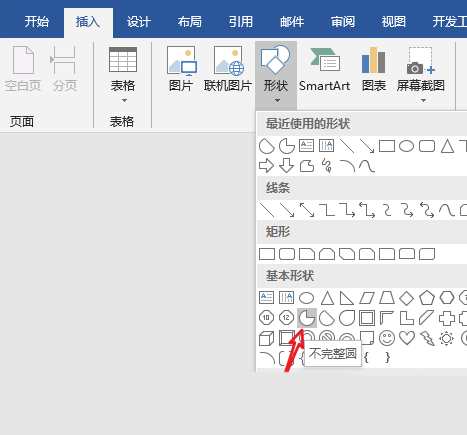Pick the Teardrop shape in recently used shapes
The height and width of the screenshot is (435, 467).
point(267,146)
